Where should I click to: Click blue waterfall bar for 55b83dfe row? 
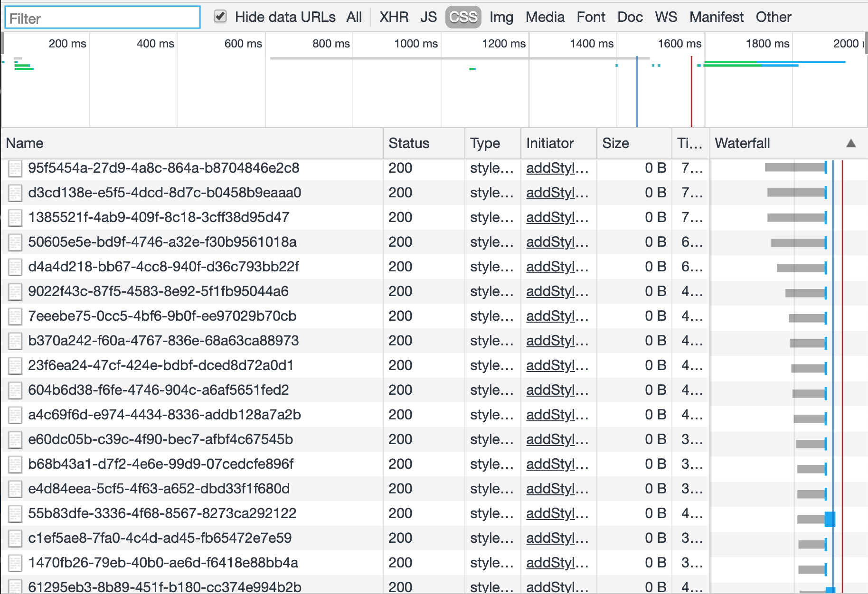point(830,519)
